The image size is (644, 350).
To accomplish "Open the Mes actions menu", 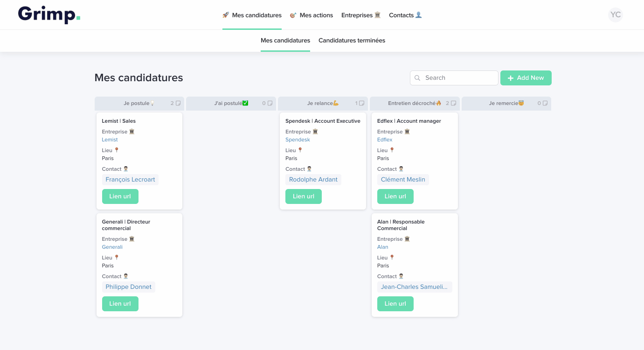I will [x=312, y=15].
